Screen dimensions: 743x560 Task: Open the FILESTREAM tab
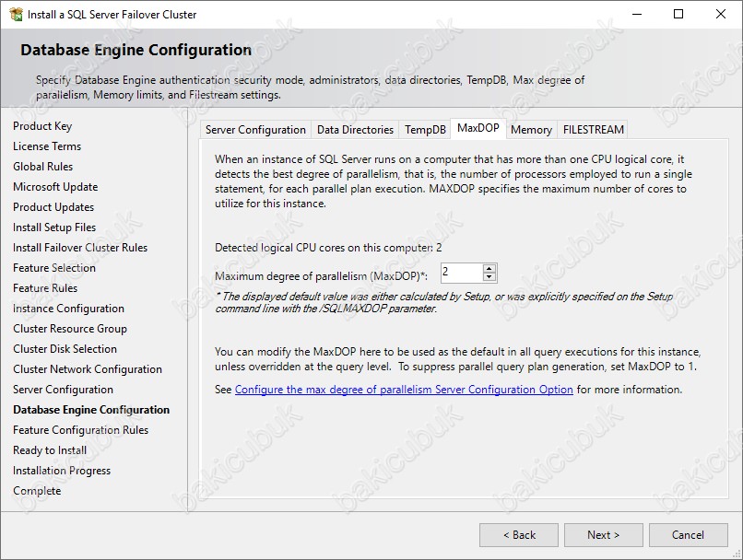click(594, 130)
